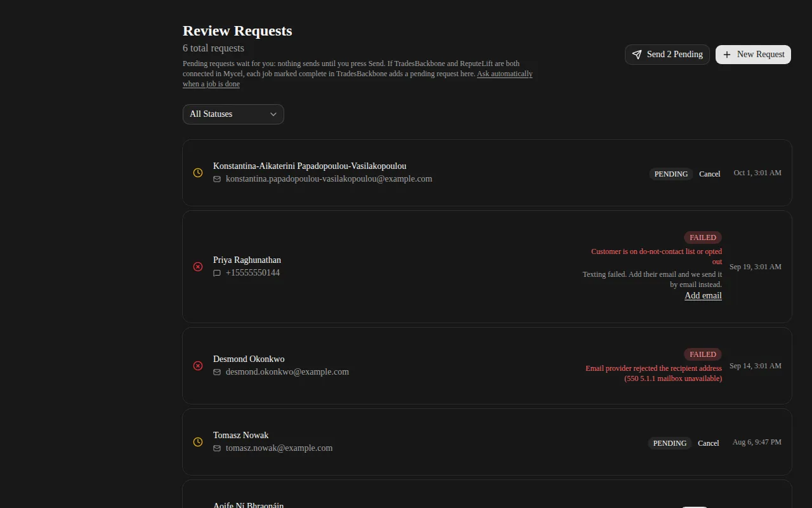Create a New Request

point(753,55)
